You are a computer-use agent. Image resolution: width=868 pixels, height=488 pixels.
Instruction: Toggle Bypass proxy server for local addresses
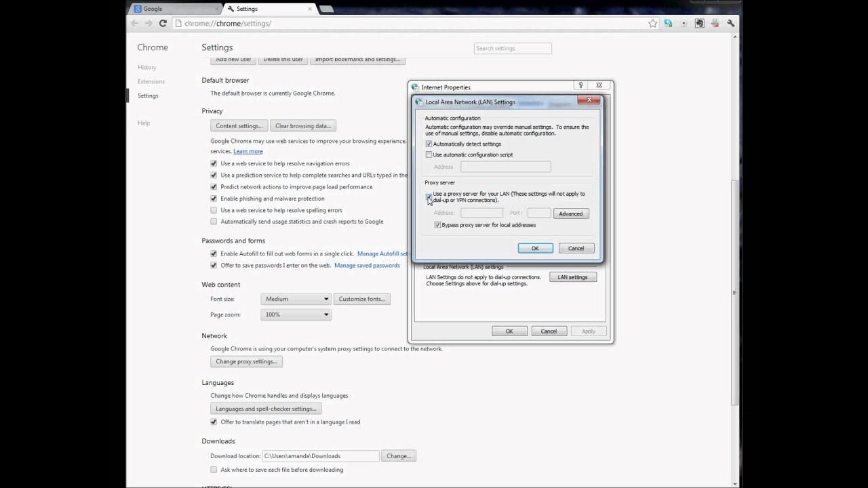437,225
